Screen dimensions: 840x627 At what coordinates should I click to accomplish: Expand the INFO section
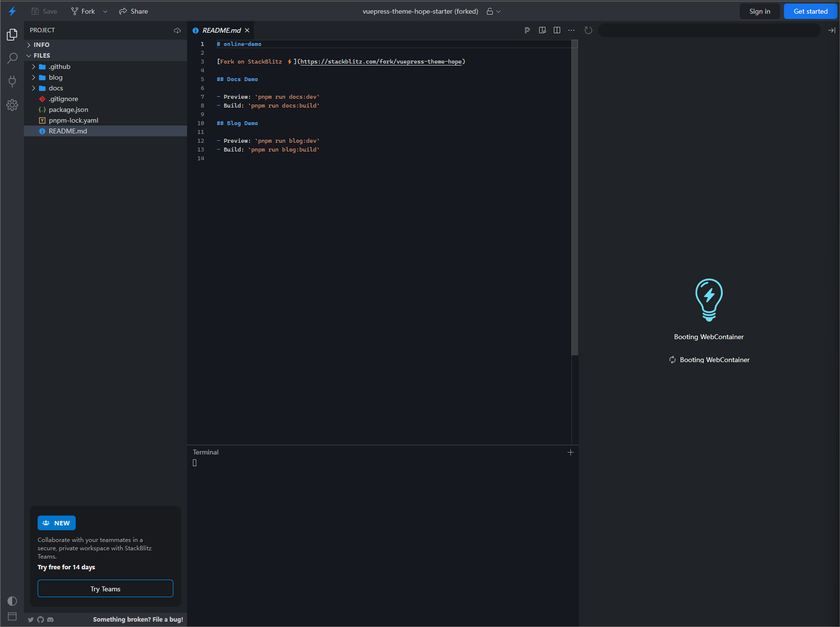(x=105, y=45)
